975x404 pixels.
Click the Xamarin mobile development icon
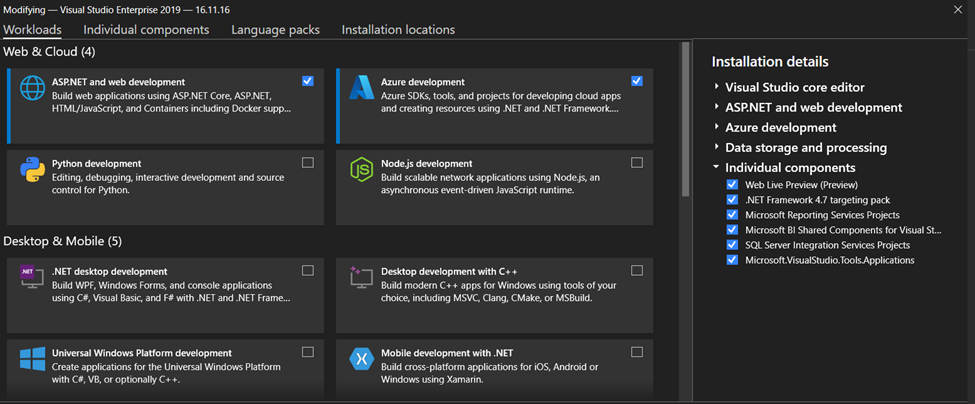point(361,359)
